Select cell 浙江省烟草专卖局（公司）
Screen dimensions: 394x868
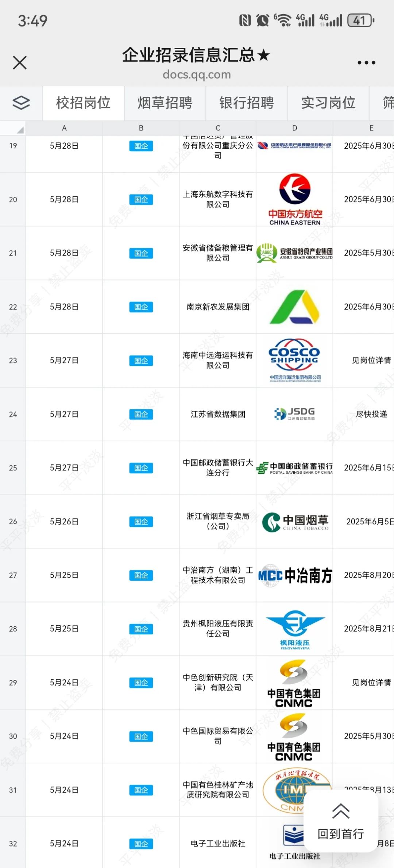[218, 521]
